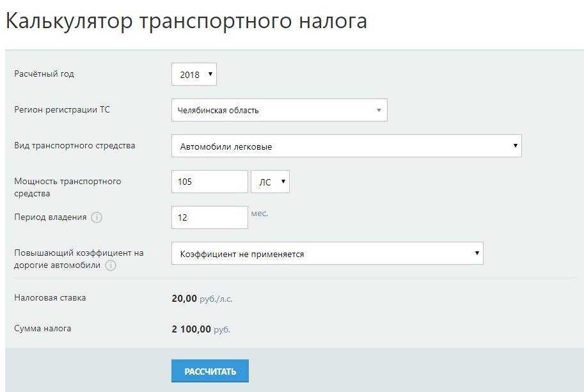Open Вид транспортного средства dropdown

[347, 146]
